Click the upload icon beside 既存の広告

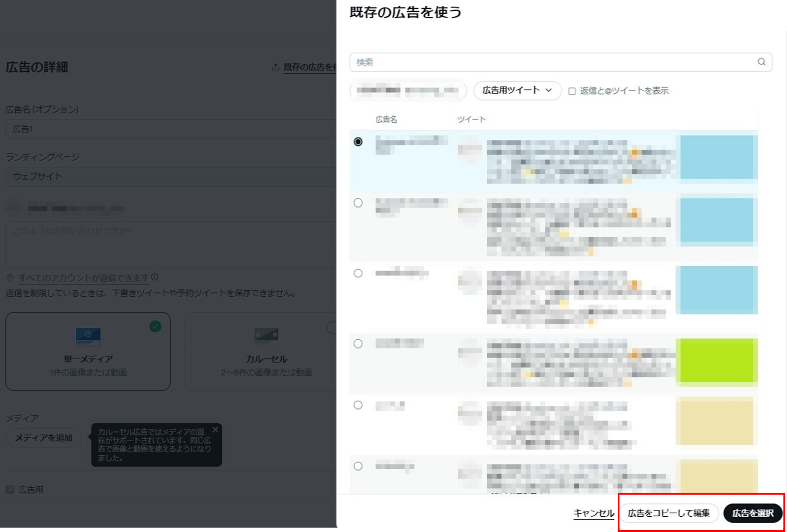pyautogui.click(x=275, y=67)
